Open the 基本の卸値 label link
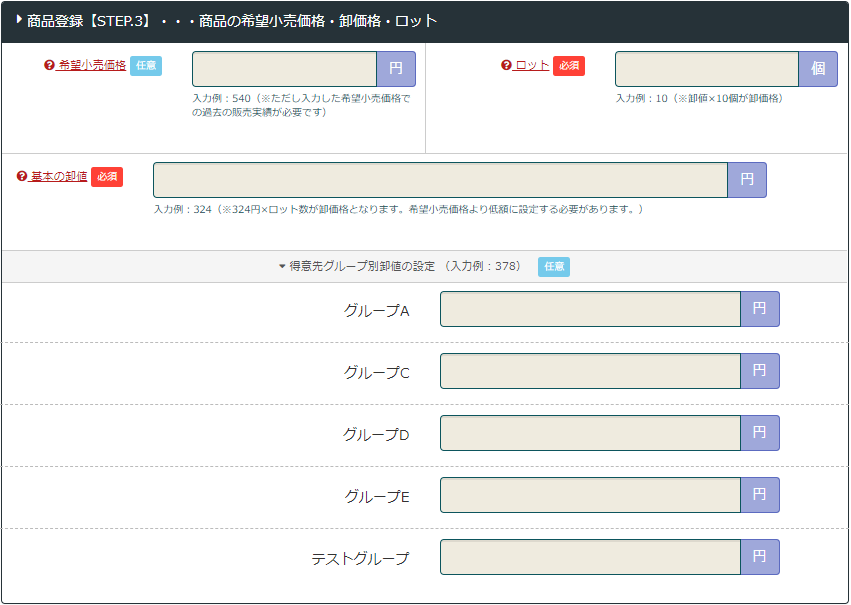 [59, 177]
